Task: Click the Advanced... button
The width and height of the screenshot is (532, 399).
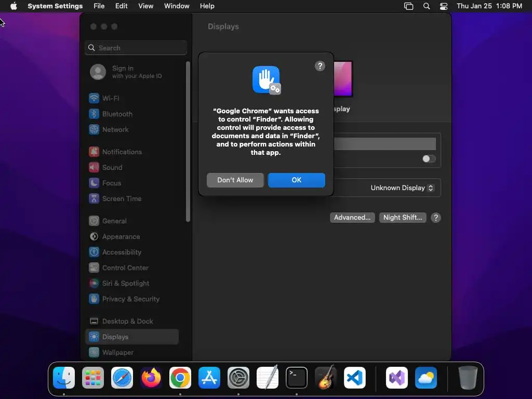Action: coord(352,218)
